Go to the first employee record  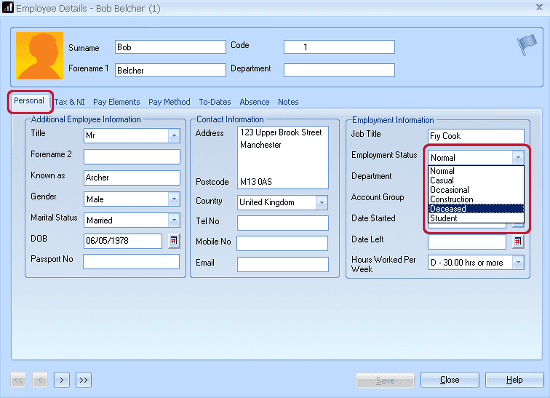(18, 380)
